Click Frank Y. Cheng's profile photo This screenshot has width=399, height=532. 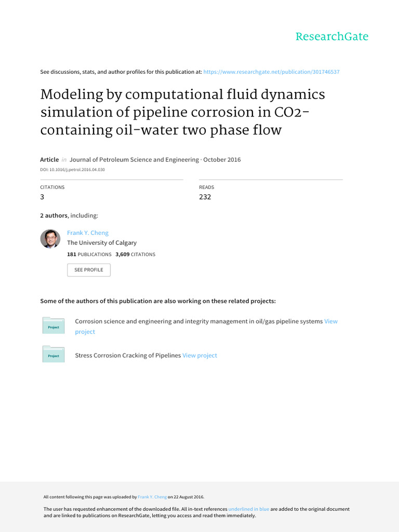coord(50,238)
